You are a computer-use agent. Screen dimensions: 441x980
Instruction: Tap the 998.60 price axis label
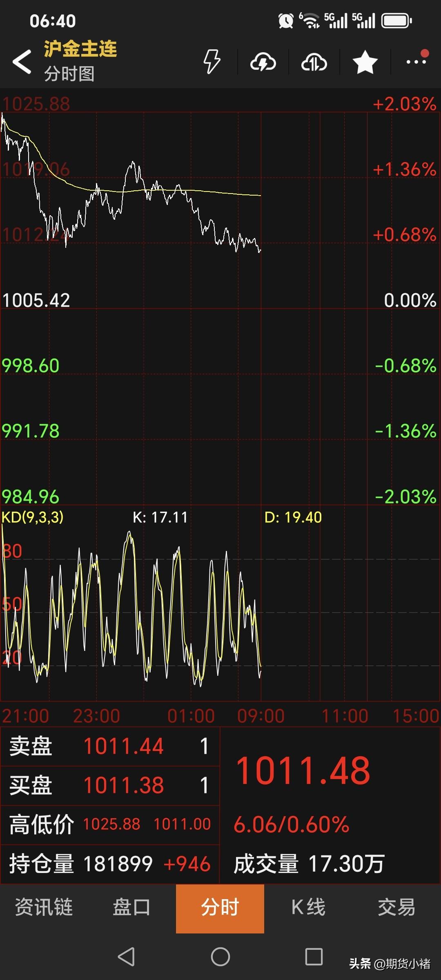pyautogui.click(x=31, y=366)
